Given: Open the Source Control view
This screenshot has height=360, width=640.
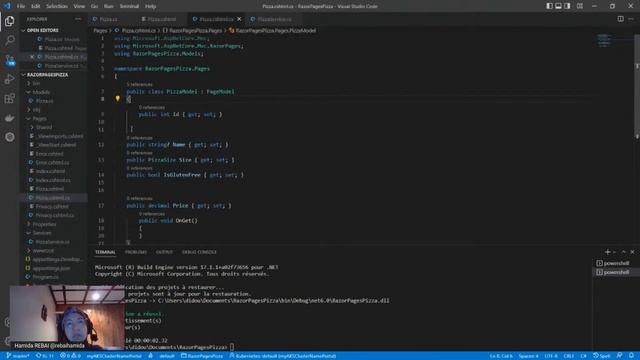Looking at the screenshot, I should [x=9, y=60].
